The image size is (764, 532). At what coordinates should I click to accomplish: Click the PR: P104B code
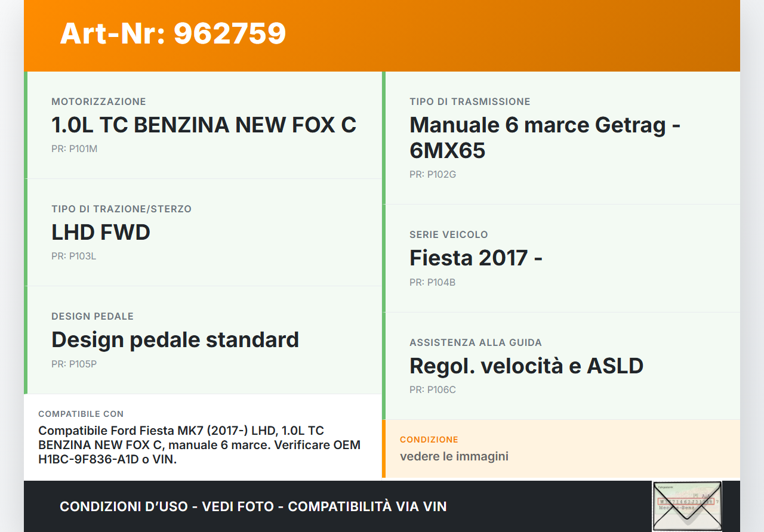pos(432,282)
